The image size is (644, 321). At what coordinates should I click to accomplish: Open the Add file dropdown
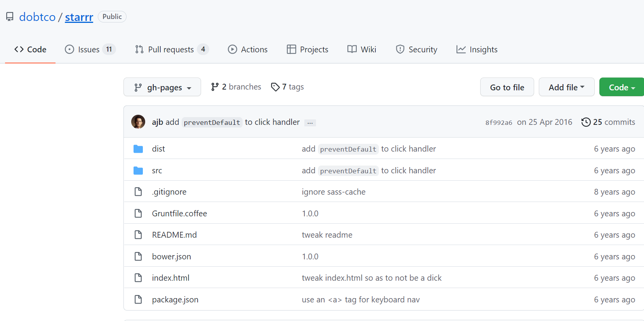pos(566,87)
